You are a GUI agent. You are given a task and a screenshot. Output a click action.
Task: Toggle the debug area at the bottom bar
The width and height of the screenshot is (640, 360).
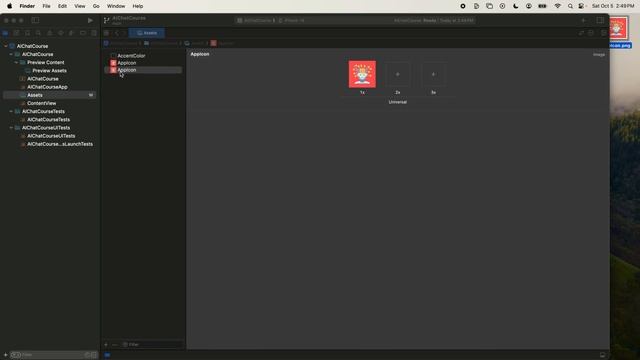pos(602,355)
